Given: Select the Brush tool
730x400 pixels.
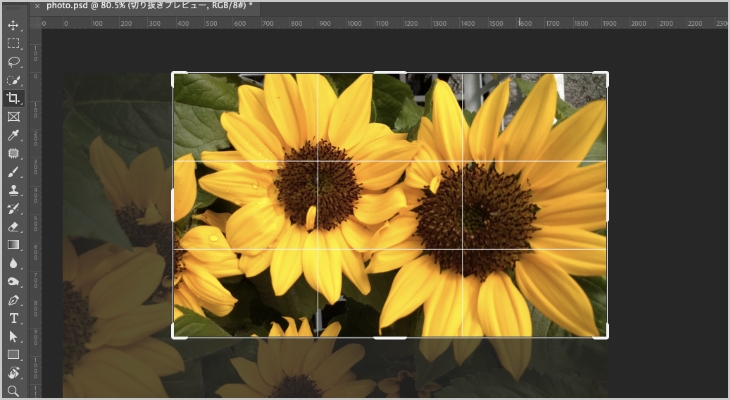Looking at the screenshot, I should [14, 172].
